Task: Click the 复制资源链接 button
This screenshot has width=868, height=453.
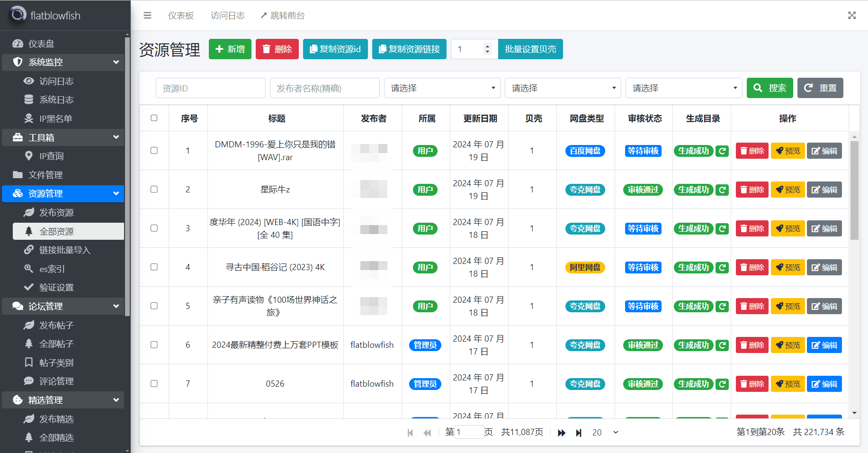Action: point(409,49)
